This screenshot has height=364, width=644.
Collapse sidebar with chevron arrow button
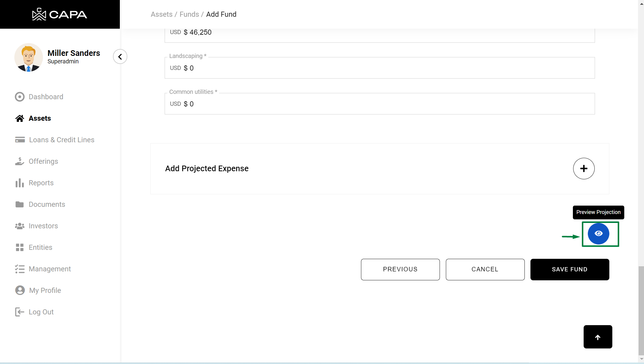point(120,56)
